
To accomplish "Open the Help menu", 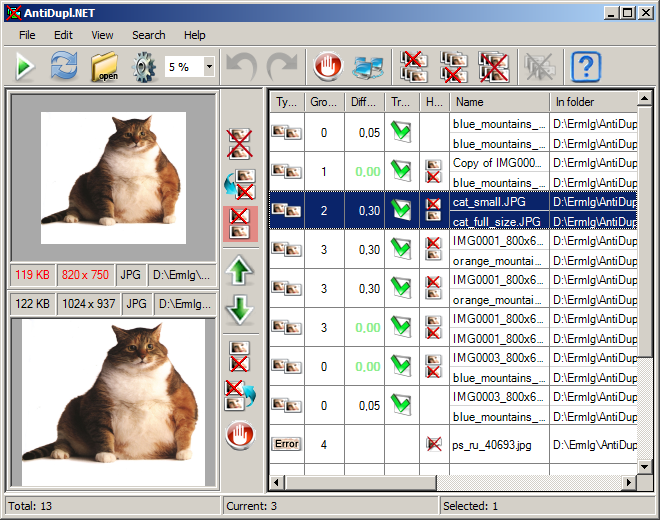I will click(x=194, y=35).
